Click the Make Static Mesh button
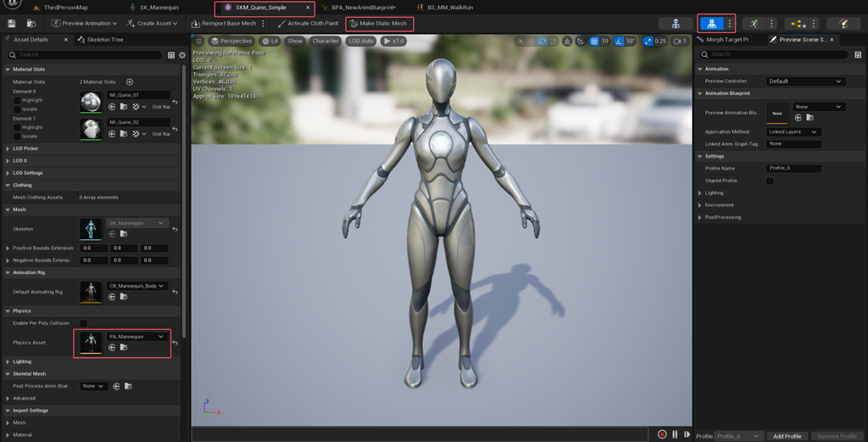868x442 pixels. tap(379, 23)
